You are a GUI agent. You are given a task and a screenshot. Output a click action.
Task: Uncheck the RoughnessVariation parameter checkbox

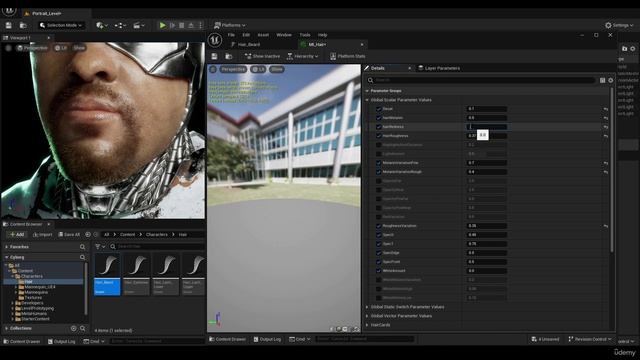pos(378,226)
